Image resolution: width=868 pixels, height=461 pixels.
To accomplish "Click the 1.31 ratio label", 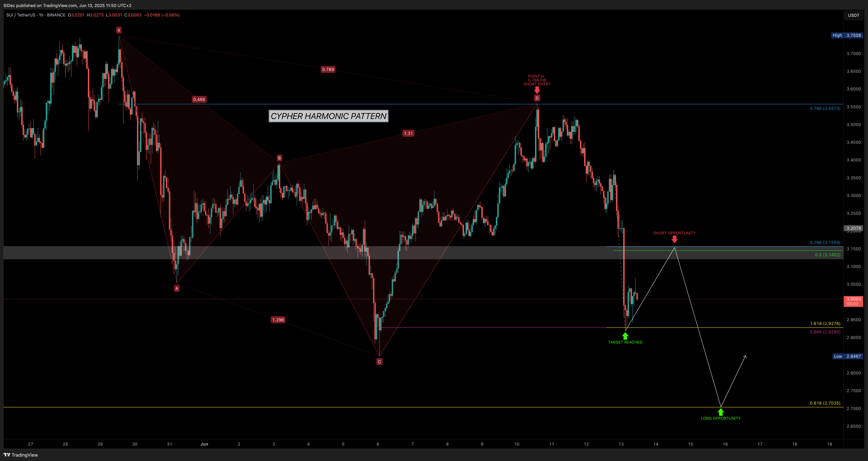I will click(x=408, y=133).
